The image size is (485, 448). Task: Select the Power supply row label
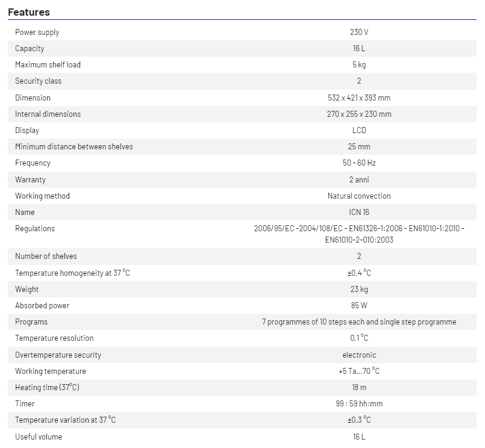(x=37, y=32)
